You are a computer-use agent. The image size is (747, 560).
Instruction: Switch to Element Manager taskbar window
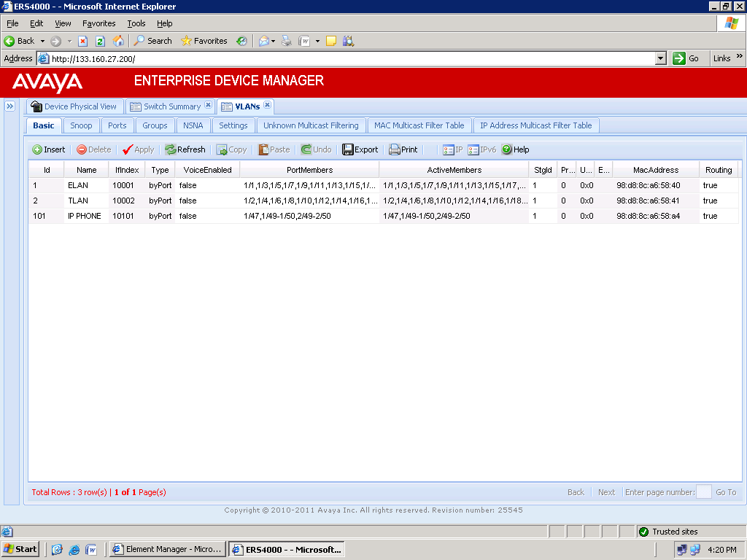point(168,549)
